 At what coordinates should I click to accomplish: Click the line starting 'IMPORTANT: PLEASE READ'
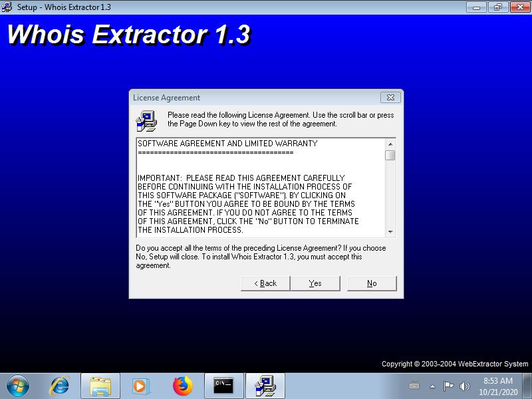click(x=241, y=178)
